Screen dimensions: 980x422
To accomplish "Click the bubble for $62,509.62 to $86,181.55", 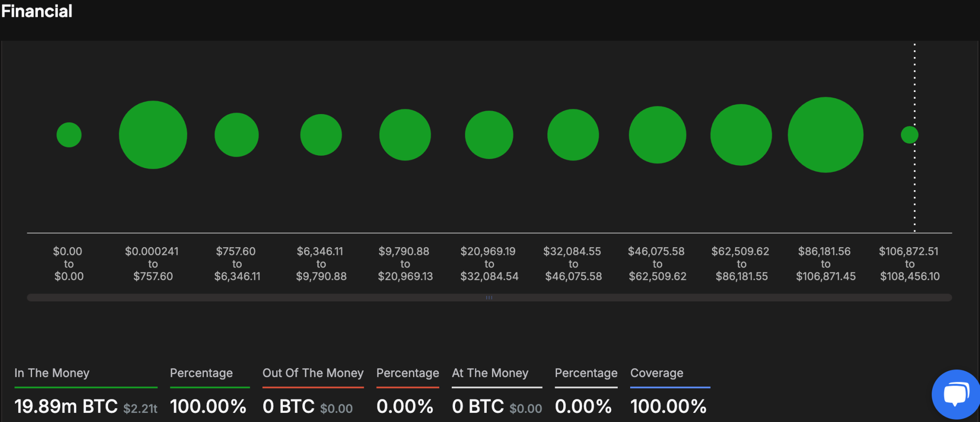I will click(741, 135).
